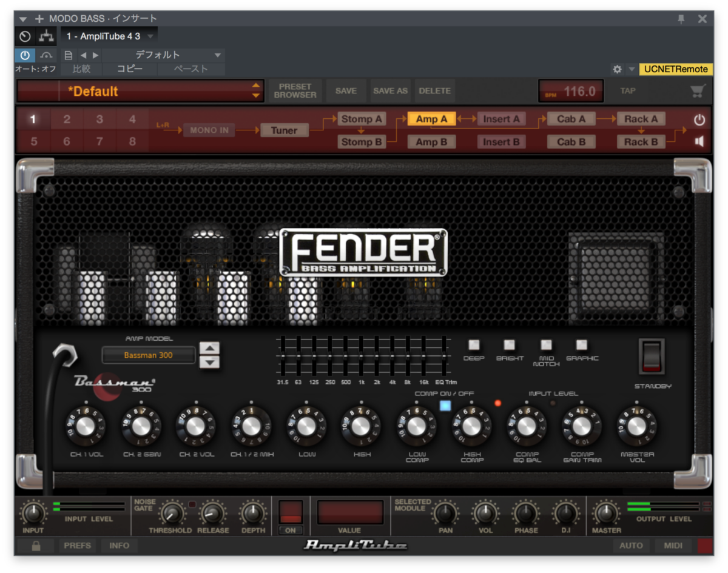Image resolution: width=728 pixels, height=573 pixels.
Task: Open settings gear icon near UCNETRemote
Action: pos(617,69)
